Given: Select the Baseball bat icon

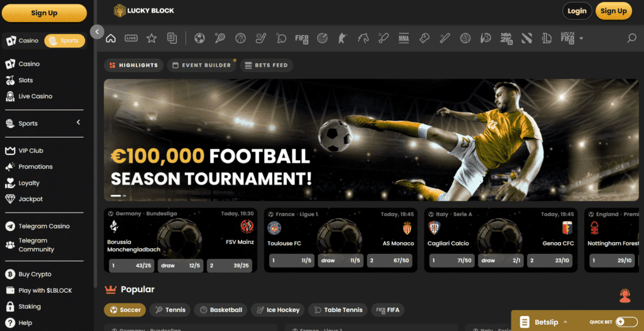Looking at the screenshot, I should pos(384,38).
